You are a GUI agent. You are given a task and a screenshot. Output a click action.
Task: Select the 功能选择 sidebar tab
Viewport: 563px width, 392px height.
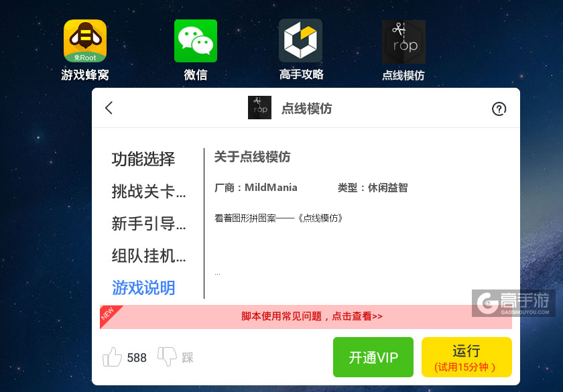[x=143, y=159]
